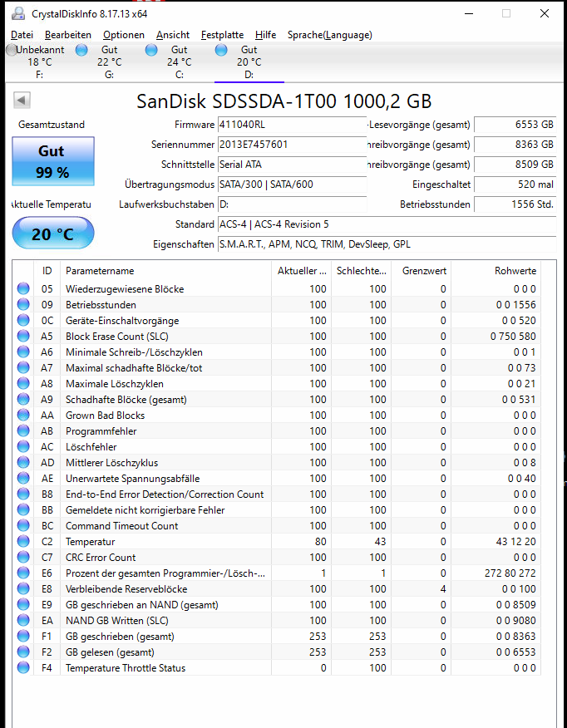Click the status orb for Geräte-Einschaltvorgänge row
This screenshot has width=567, height=728.
point(23,320)
